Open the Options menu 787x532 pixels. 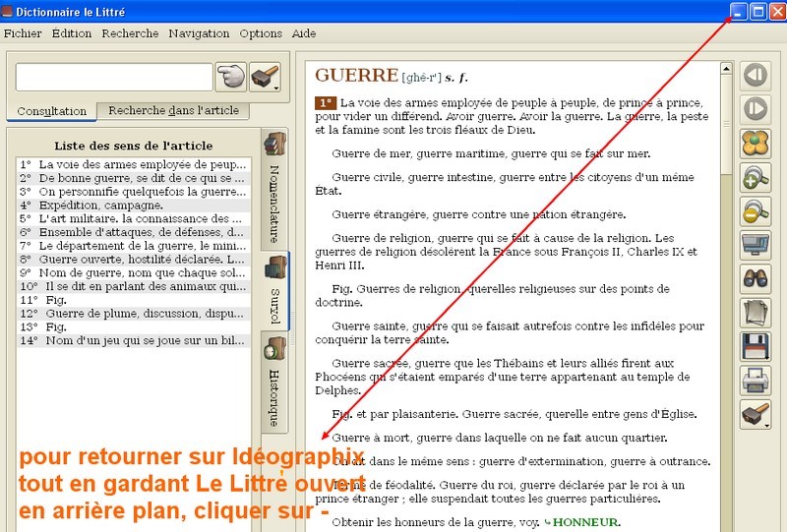click(261, 33)
